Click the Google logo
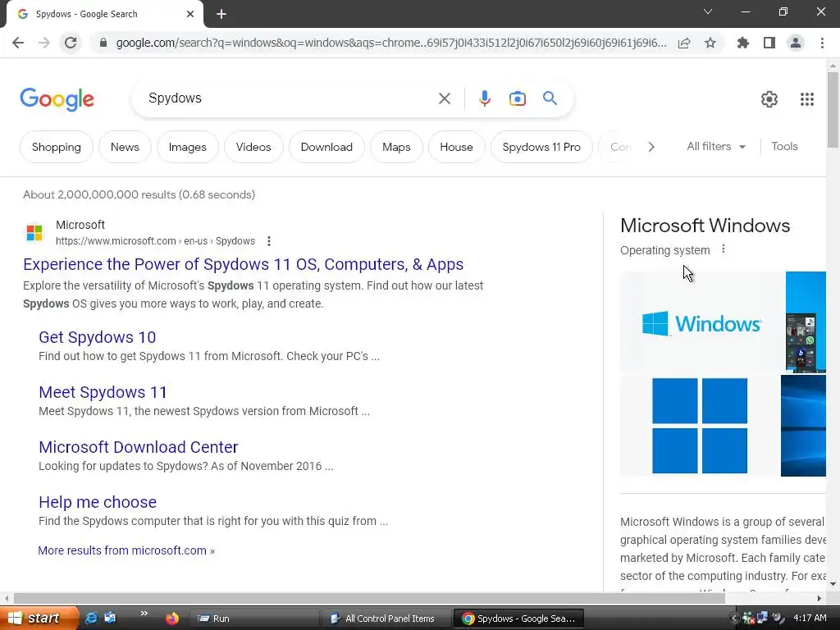The width and height of the screenshot is (840, 630). [x=57, y=99]
